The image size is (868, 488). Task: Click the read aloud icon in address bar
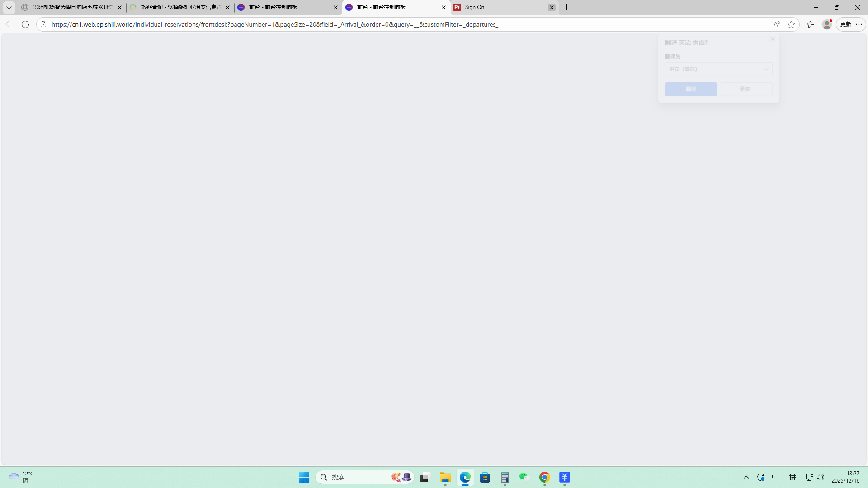776,24
